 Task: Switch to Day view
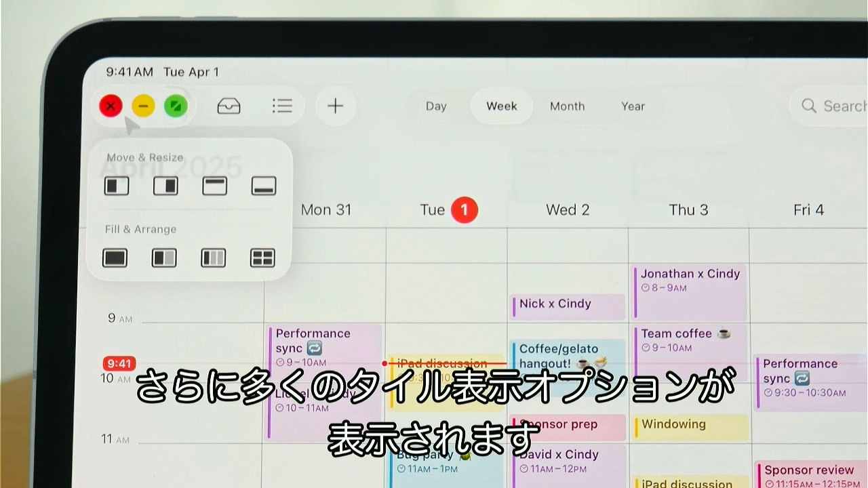coord(436,106)
